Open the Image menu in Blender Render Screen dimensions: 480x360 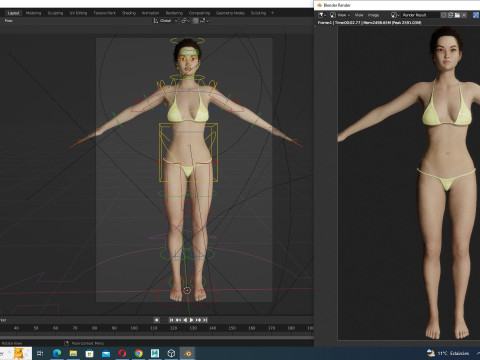[373, 15]
